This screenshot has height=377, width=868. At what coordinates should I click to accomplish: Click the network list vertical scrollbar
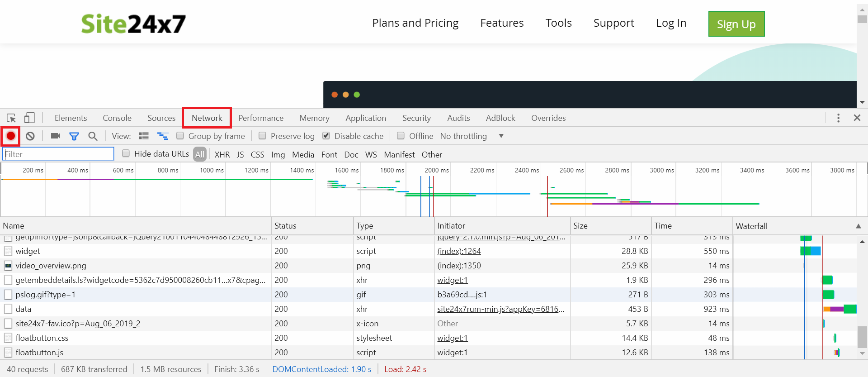862,337
